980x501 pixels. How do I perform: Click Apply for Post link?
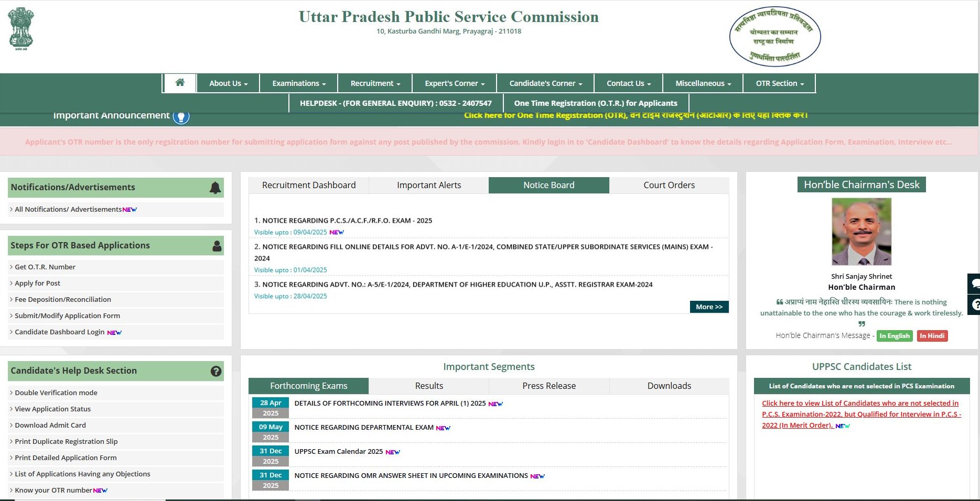pyautogui.click(x=37, y=283)
